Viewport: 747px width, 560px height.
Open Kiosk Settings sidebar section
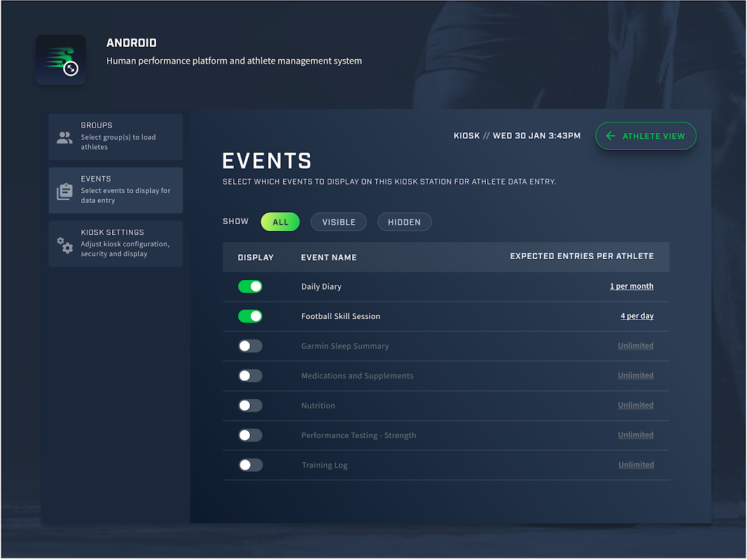[x=116, y=244]
